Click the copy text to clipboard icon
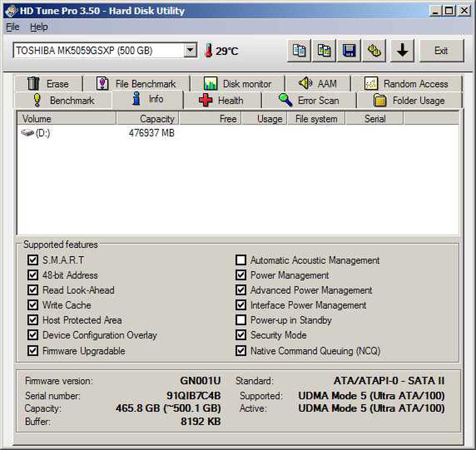This screenshot has width=476, height=450. pyautogui.click(x=299, y=51)
